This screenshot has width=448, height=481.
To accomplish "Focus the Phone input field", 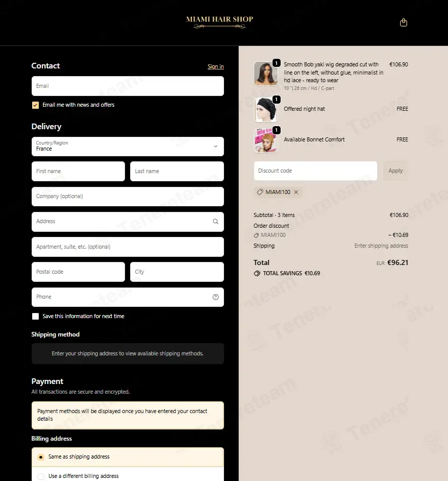I will pyautogui.click(x=128, y=297).
